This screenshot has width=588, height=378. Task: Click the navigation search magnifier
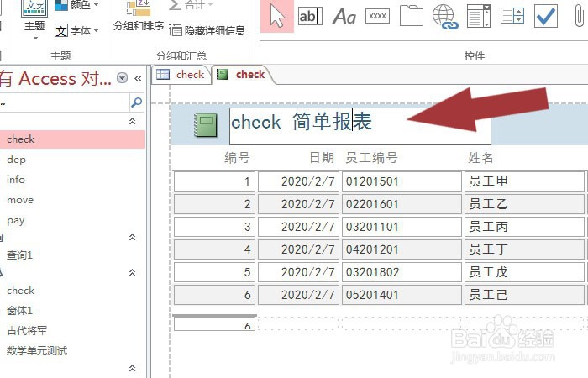tap(136, 102)
